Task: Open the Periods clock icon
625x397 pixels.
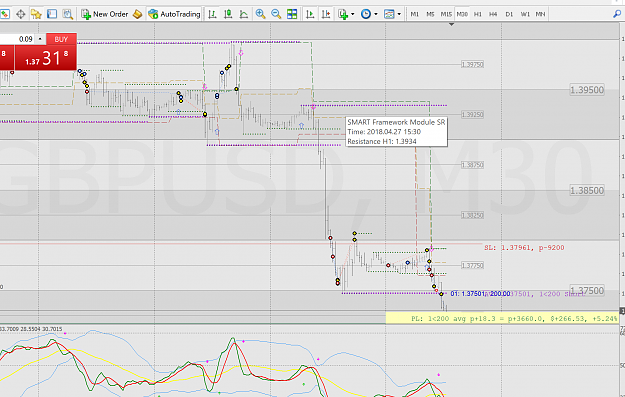Action: (x=366, y=14)
